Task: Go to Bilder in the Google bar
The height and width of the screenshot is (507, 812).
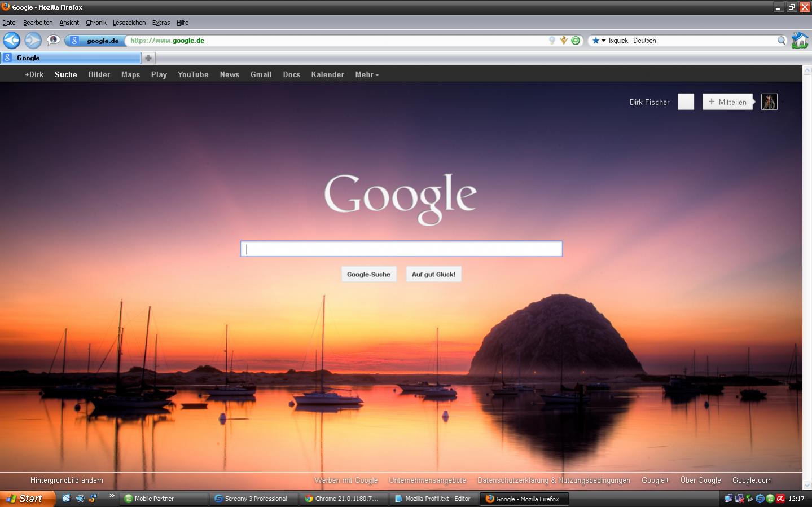Action: coord(99,74)
